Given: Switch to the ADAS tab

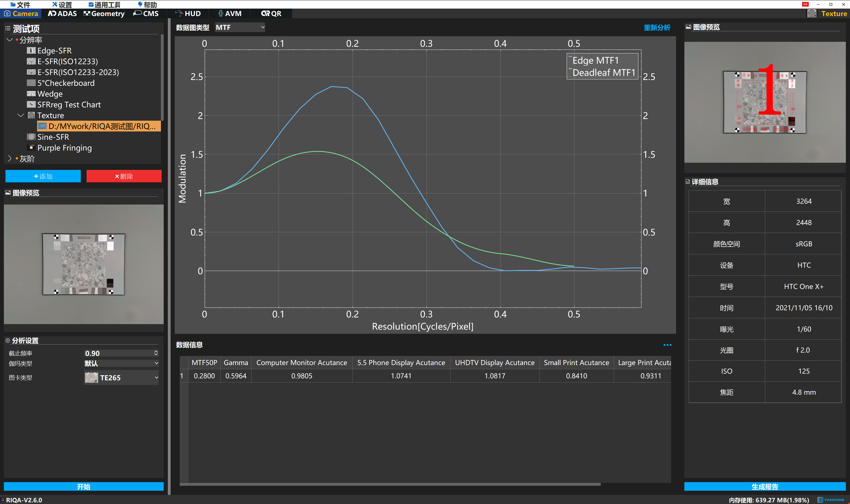Looking at the screenshot, I should tap(62, 14).
